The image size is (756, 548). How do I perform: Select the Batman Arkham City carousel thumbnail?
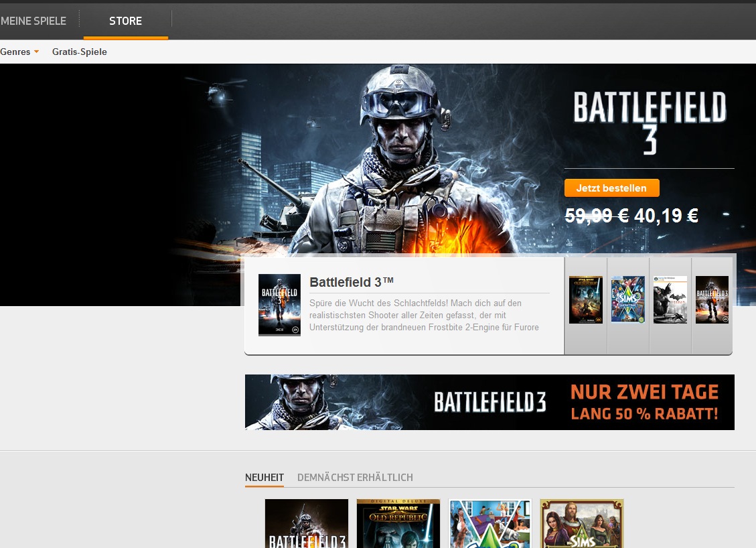[x=670, y=299]
